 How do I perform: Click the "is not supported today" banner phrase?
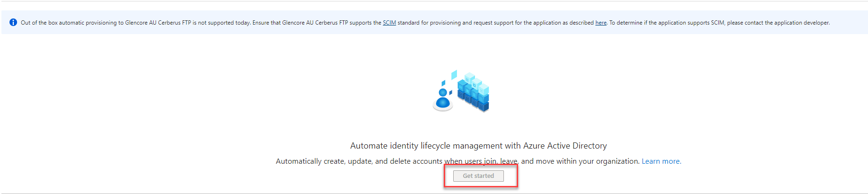[x=221, y=23]
